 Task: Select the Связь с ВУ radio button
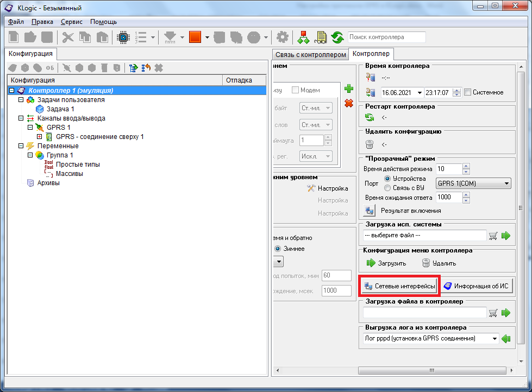tap(387, 188)
